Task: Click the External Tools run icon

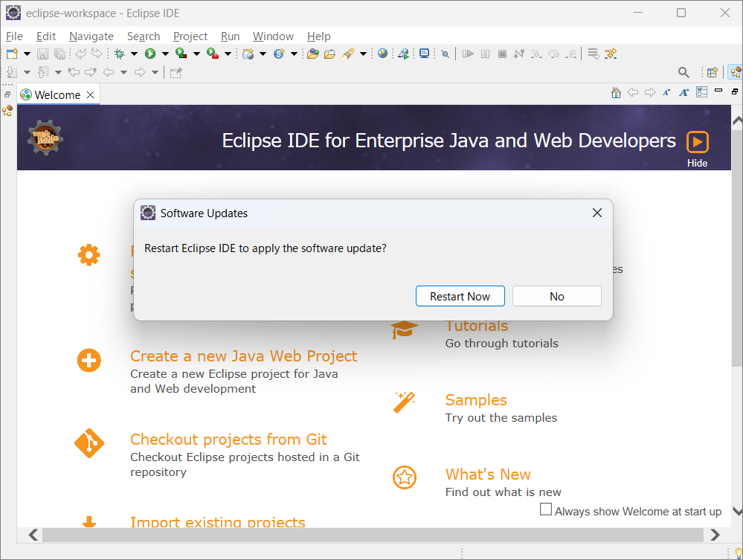Action: [212, 54]
